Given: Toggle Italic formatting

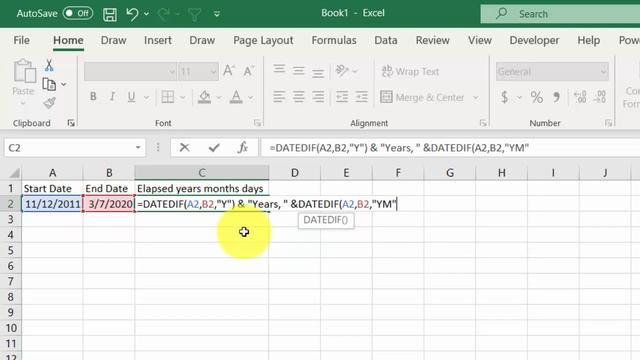Looking at the screenshot, I should 112,97.
